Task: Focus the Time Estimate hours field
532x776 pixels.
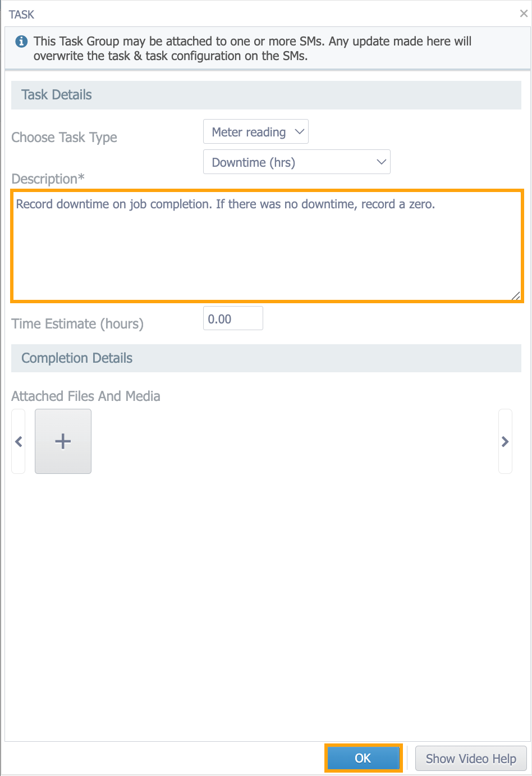Action: [x=233, y=318]
